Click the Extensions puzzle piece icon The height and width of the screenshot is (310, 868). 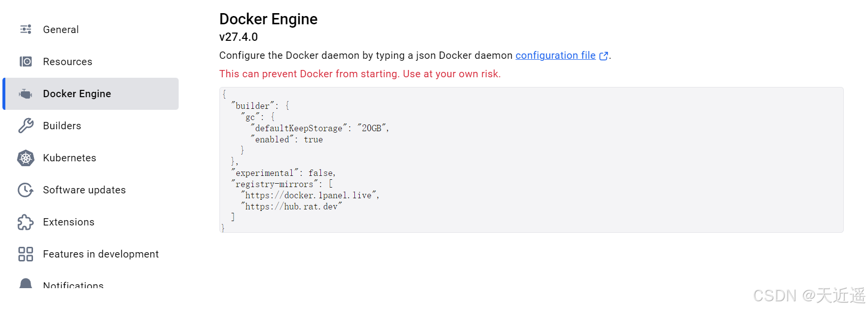point(26,222)
